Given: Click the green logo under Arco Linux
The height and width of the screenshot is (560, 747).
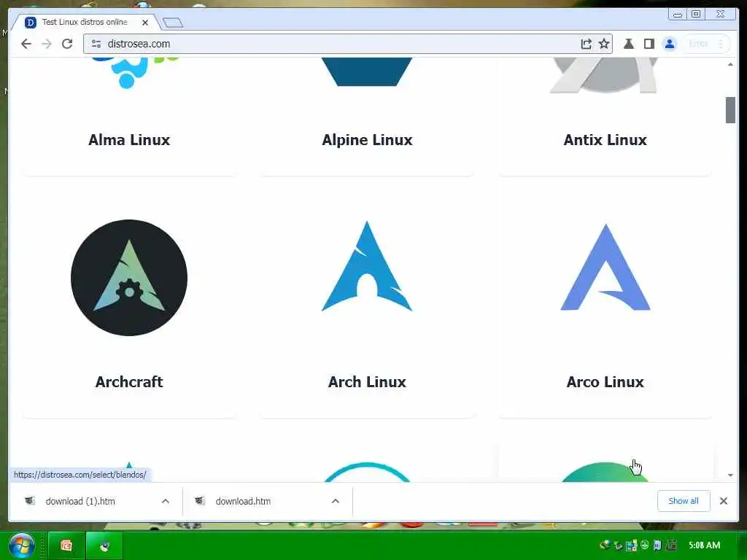Looking at the screenshot, I should (x=604, y=472).
